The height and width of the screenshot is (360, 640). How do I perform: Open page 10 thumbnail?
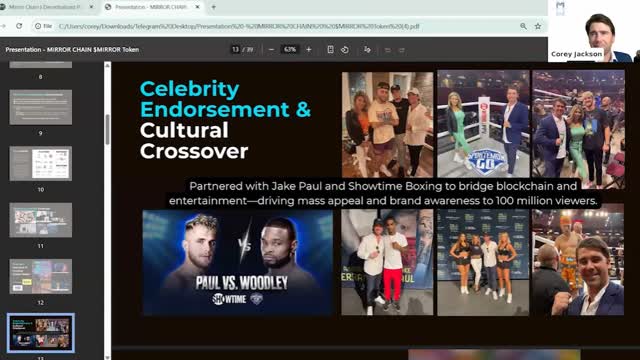[x=40, y=163]
